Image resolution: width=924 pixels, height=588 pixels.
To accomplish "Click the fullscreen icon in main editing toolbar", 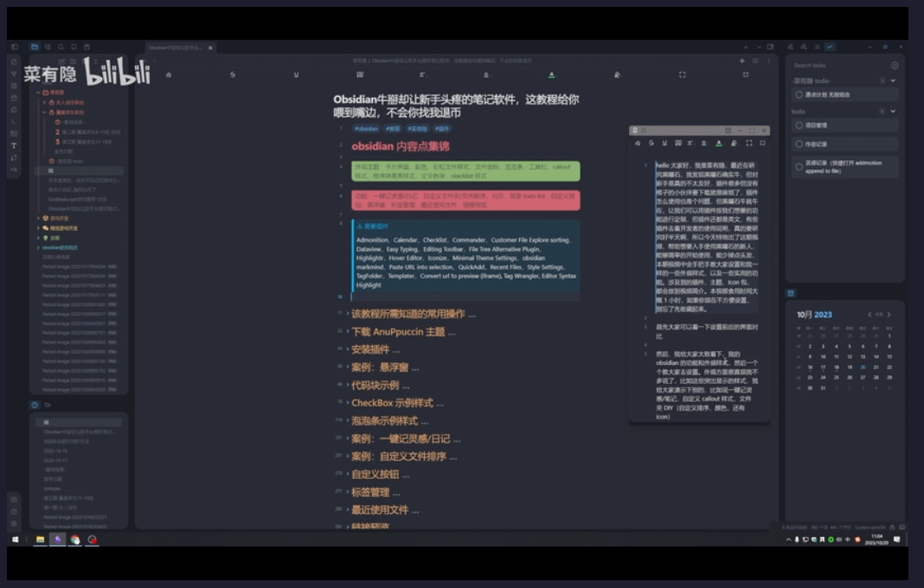I will point(682,75).
